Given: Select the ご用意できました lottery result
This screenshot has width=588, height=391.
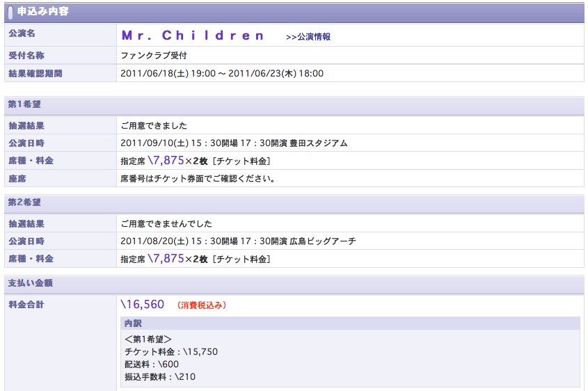Looking at the screenshot, I should click(x=154, y=126).
